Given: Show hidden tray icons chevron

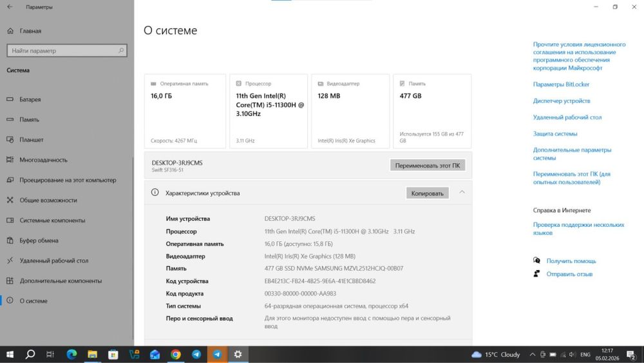Looking at the screenshot, I should pyautogui.click(x=533, y=355).
